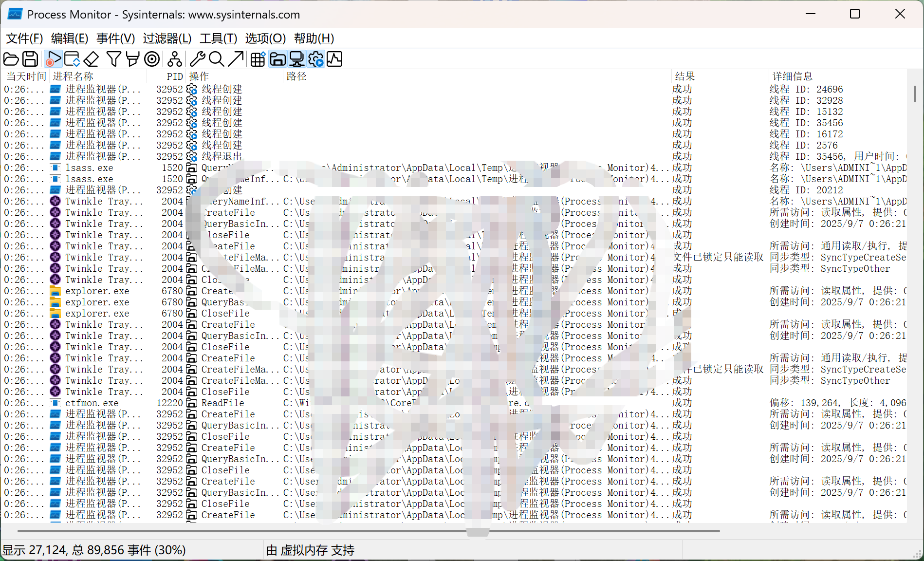Toggle Show File System Activity

click(277, 59)
